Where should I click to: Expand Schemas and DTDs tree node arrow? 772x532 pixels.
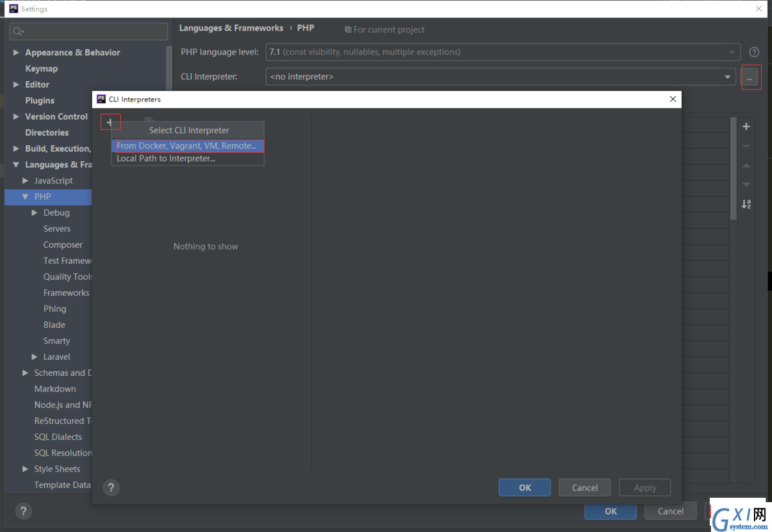tap(26, 373)
